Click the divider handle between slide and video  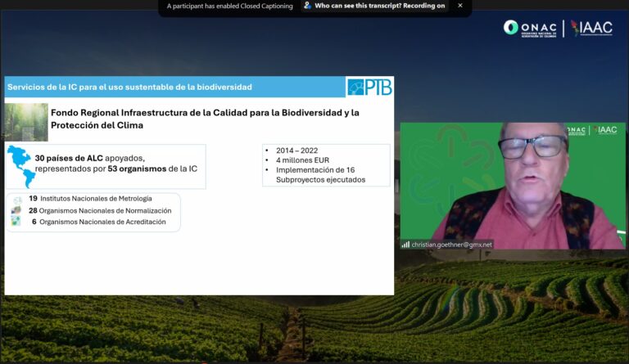(396, 186)
